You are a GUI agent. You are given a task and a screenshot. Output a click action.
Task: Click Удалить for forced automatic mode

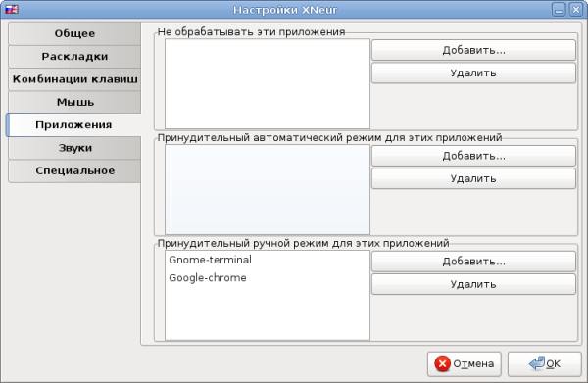(x=473, y=178)
